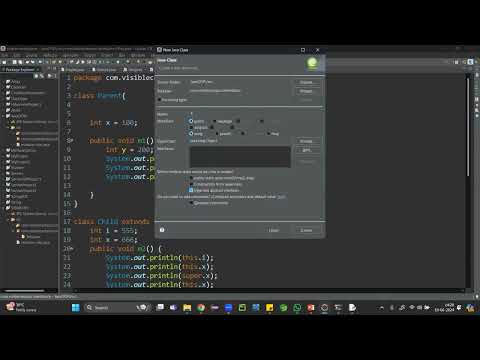Click Link with Editor in Package Explorer
480x360 pixels.
[x=42, y=76]
